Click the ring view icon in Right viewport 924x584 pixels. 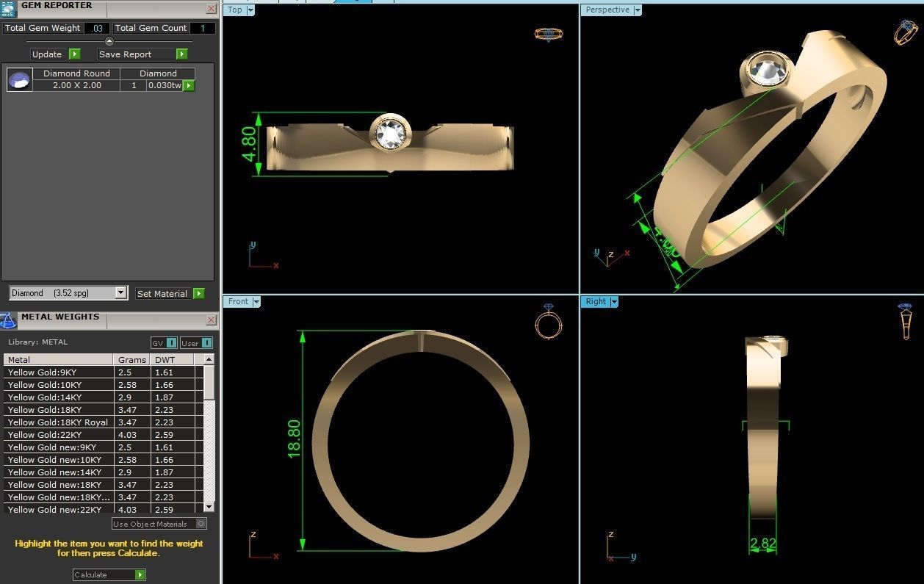coord(905,321)
